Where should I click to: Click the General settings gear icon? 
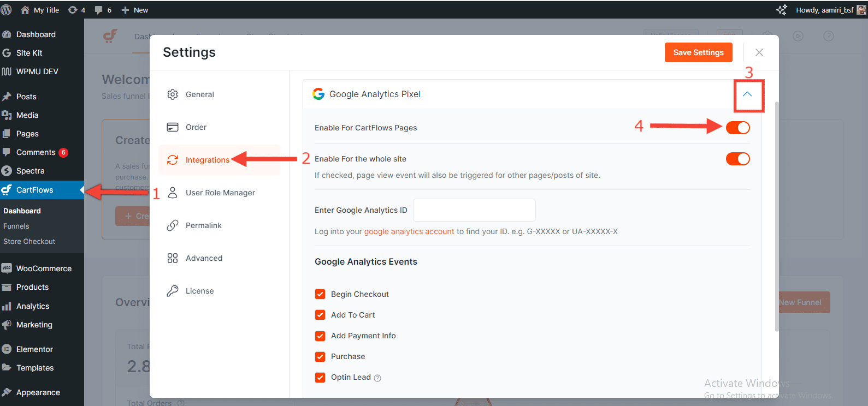point(173,94)
